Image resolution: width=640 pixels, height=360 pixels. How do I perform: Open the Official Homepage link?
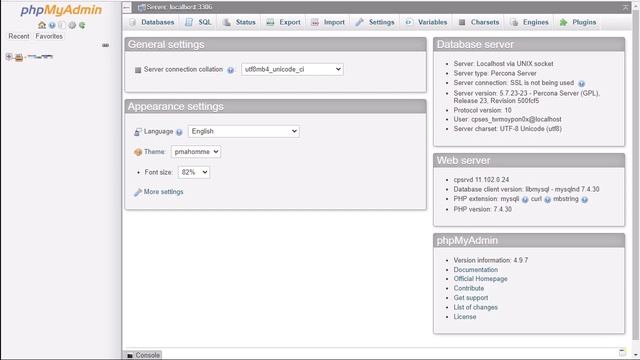(x=480, y=279)
